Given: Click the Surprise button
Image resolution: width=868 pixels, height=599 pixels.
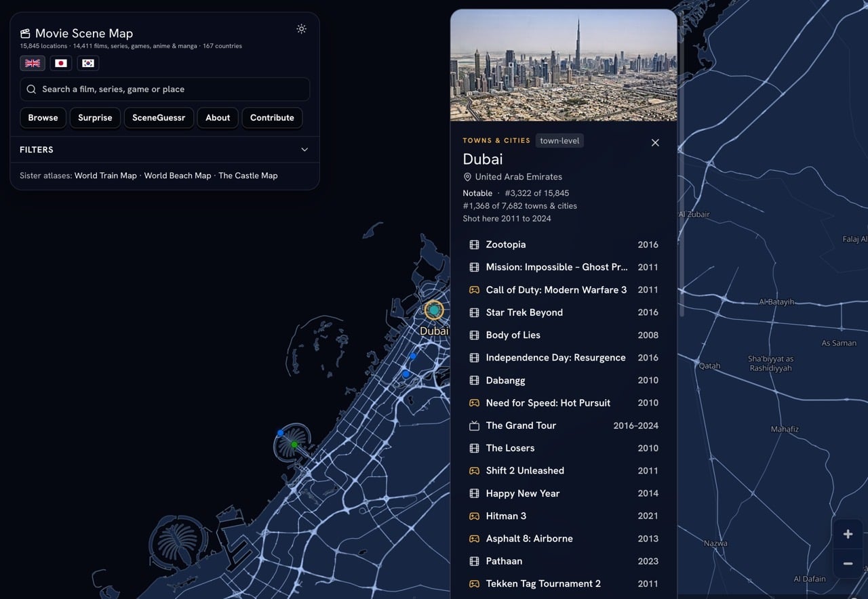Looking at the screenshot, I should [x=95, y=118].
